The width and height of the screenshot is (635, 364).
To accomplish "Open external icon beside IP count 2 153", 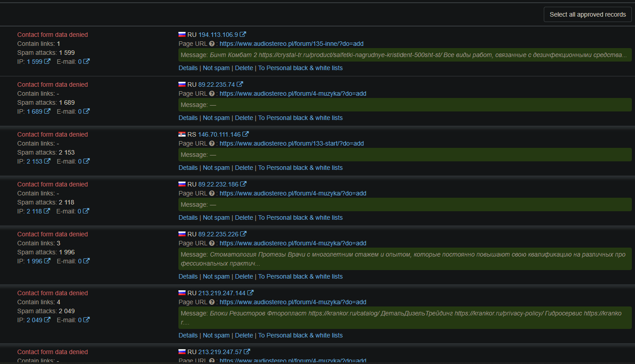I will coord(47,161).
